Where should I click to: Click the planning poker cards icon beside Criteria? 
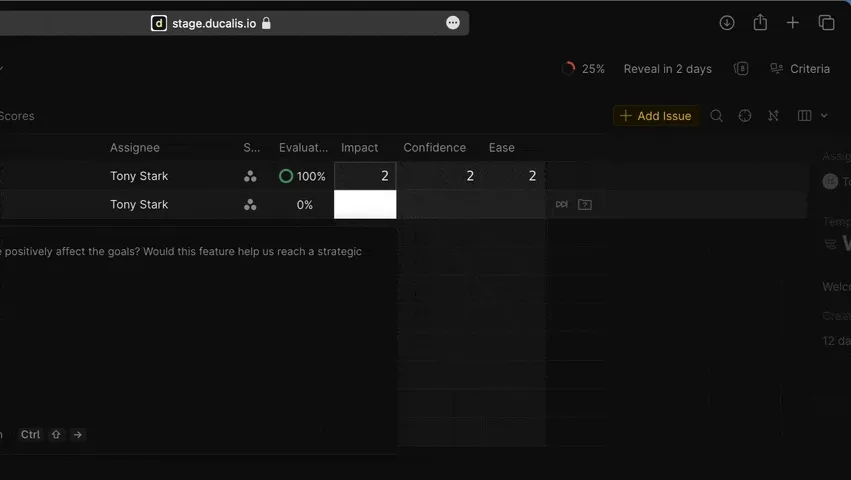coord(741,69)
